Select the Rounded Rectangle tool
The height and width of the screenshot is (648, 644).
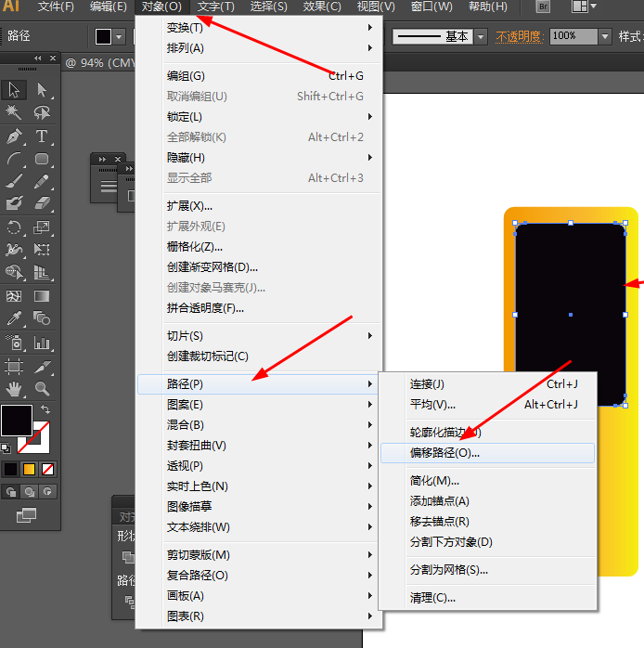[x=42, y=159]
